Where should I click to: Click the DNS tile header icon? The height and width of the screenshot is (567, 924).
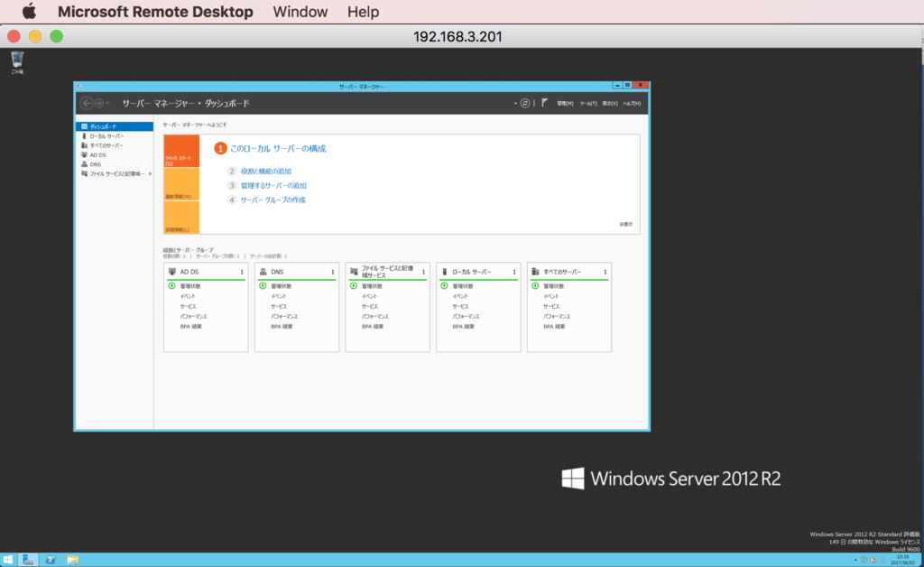coord(263,272)
